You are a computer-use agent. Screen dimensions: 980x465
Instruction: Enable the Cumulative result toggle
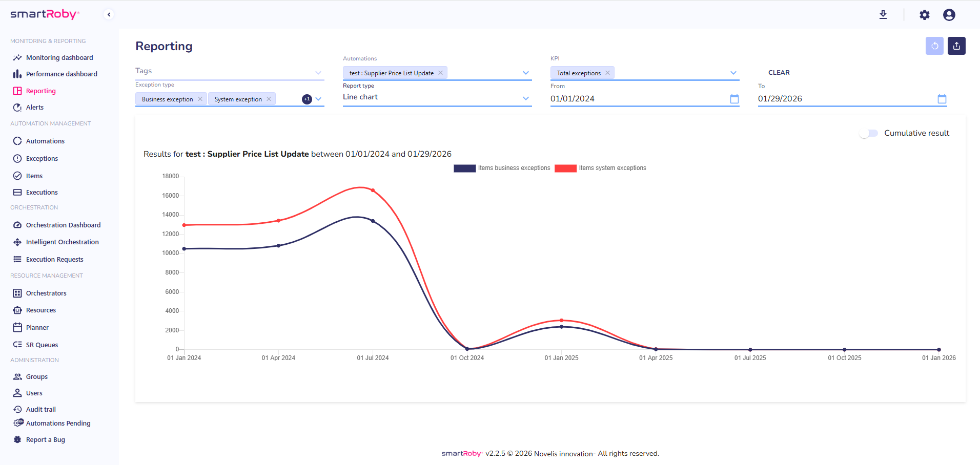[869, 133]
